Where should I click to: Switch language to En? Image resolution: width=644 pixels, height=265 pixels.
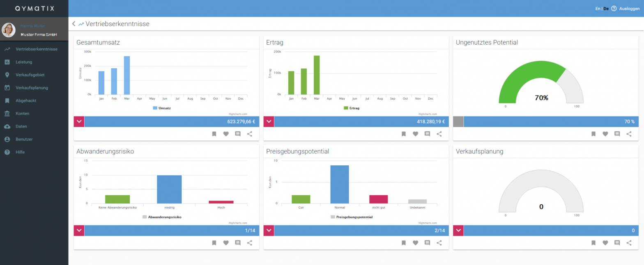(x=598, y=9)
